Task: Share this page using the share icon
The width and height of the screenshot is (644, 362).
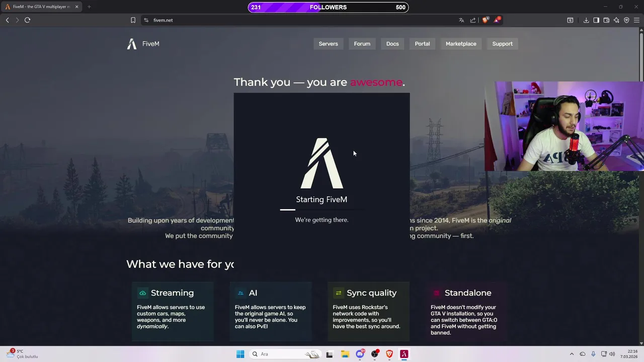Action: pos(473,20)
